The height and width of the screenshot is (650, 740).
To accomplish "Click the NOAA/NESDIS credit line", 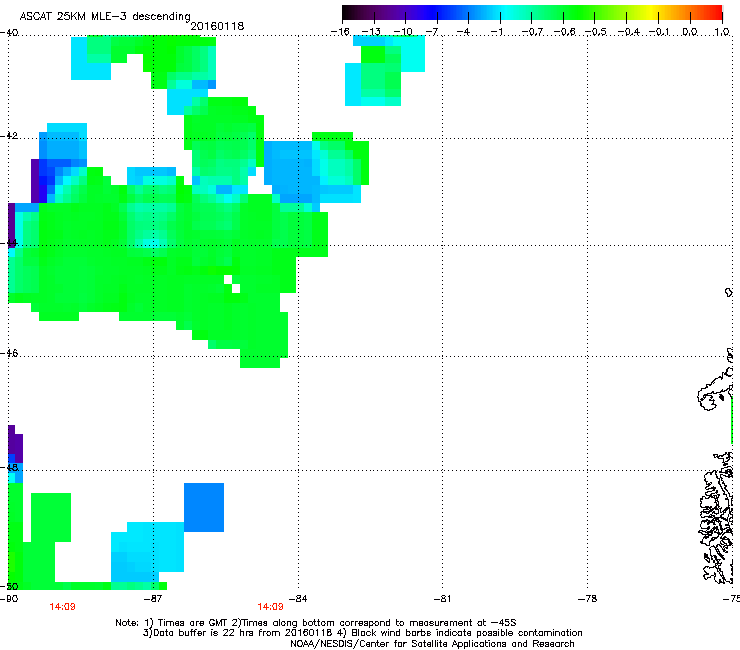I will 432,644.
